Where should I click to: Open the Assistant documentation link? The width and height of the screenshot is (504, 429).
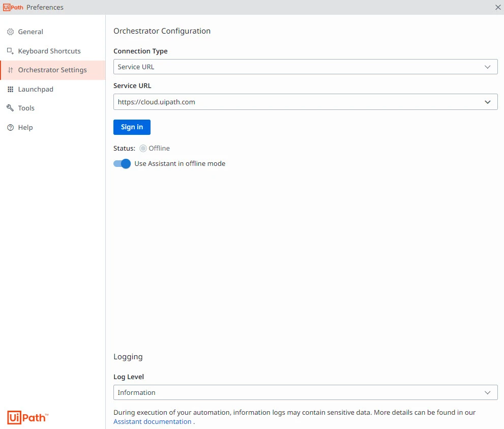pos(153,421)
